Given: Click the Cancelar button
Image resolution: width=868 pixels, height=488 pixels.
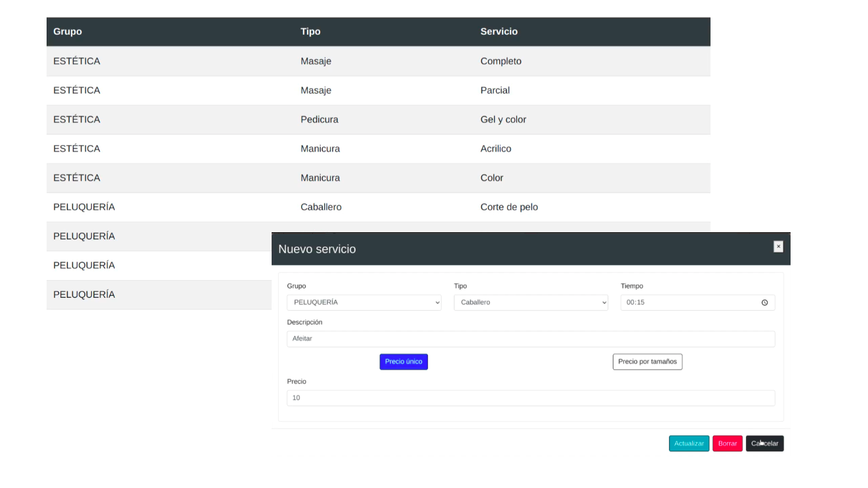Looking at the screenshot, I should point(765,443).
